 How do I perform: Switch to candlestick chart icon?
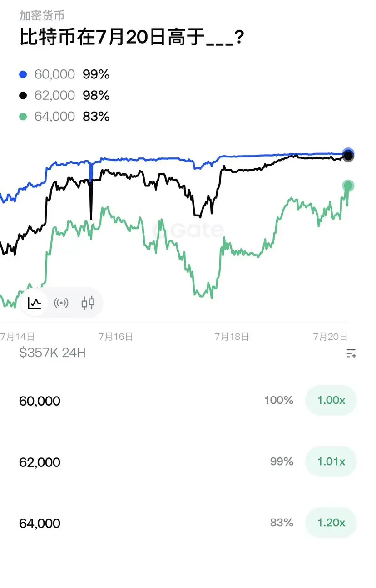tap(88, 303)
